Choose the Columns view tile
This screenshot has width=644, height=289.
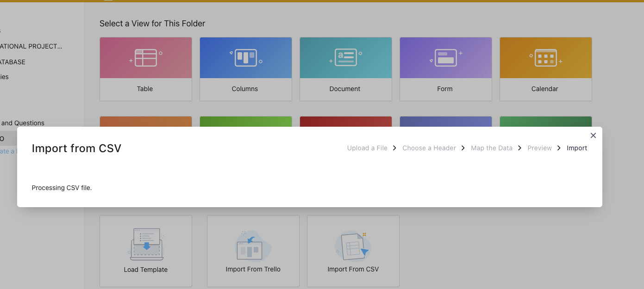(x=245, y=58)
